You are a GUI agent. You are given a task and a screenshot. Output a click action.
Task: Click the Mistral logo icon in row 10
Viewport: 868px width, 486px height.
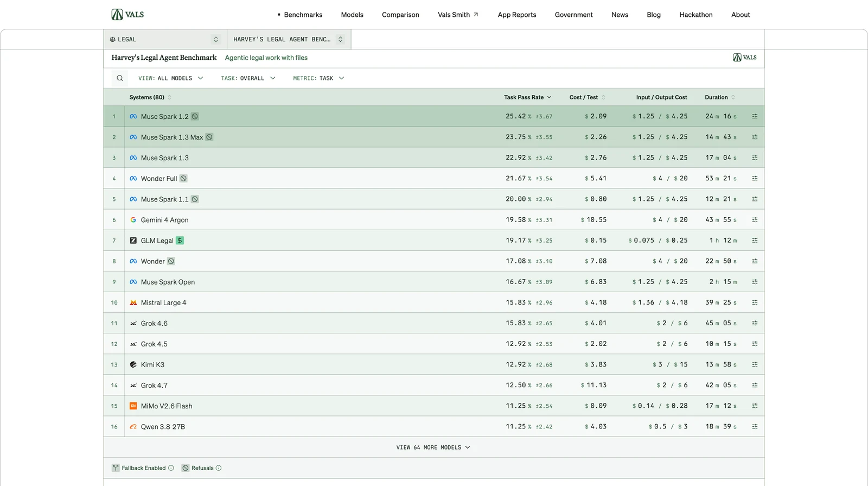click(133, 302)
